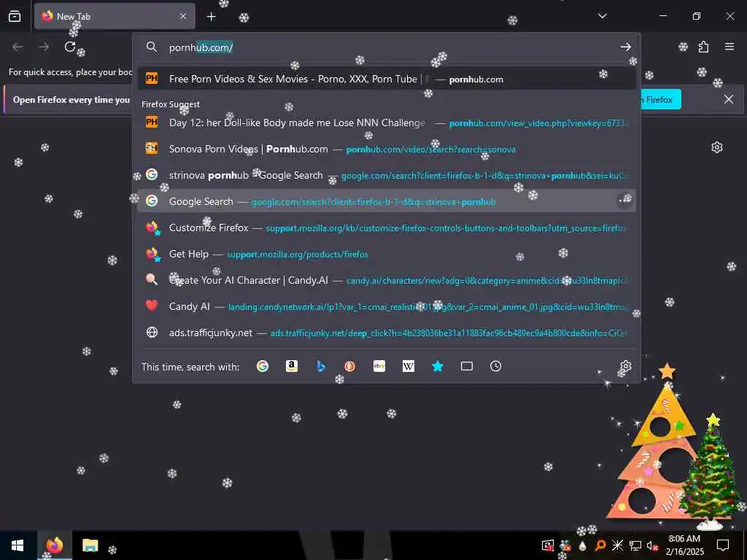The image size is (747, 560).
Task: Choose the 'strinova' Google Search history row
Action: 387,175
